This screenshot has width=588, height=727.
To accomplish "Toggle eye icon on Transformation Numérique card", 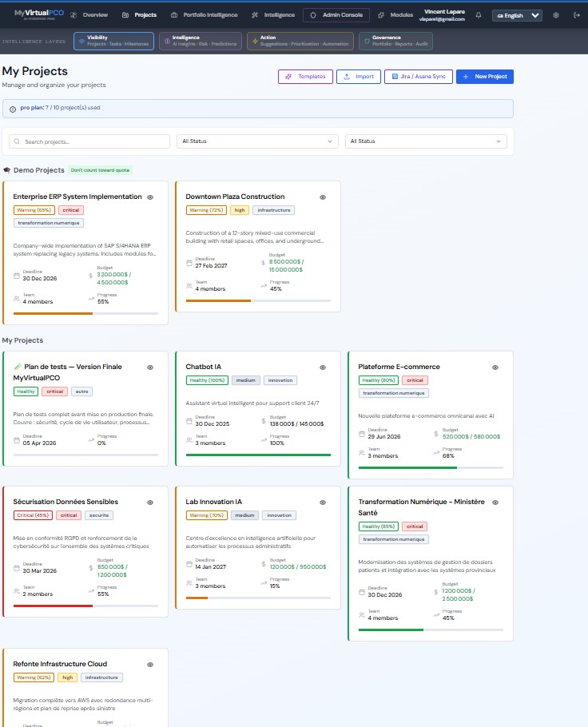I will (495, 503).
